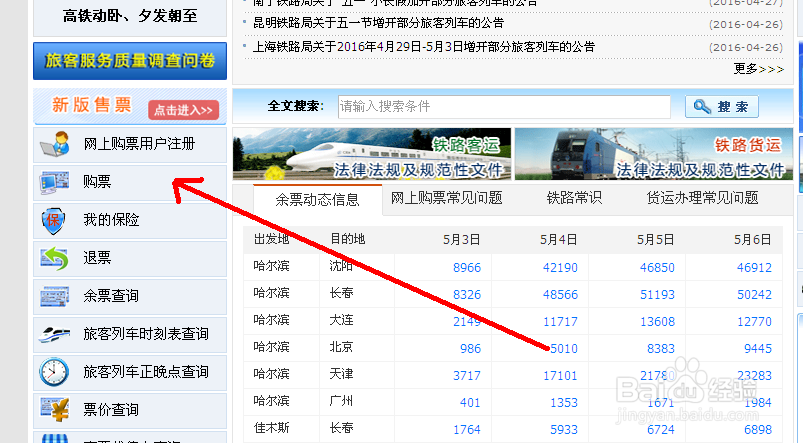
Task: Click the 搜索 search button
Action: pyautogui.click(x=722, y=107)
